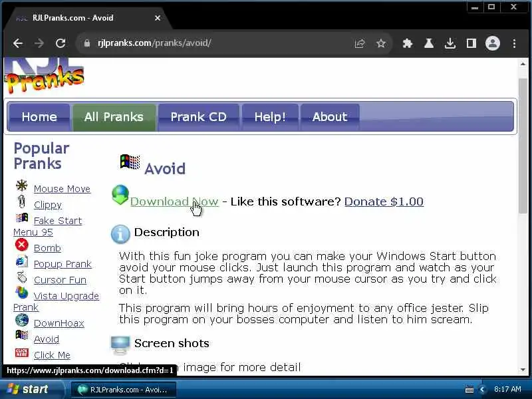Open the Mouse Move prank link
Screen dimensions: 532x399
pyautogui.click(x=62, y=189)
